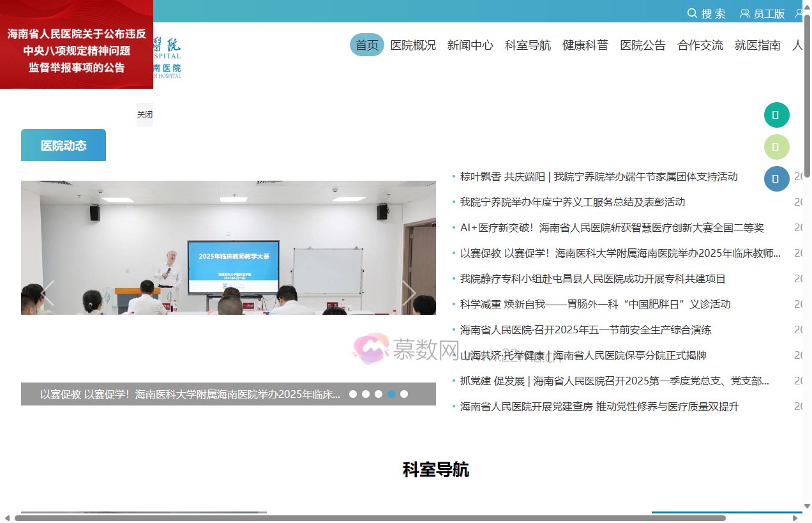Open the search (搜索) icon in the top bar
The height and width of the screenshot is (523, 812).
[x=707, y=13]
